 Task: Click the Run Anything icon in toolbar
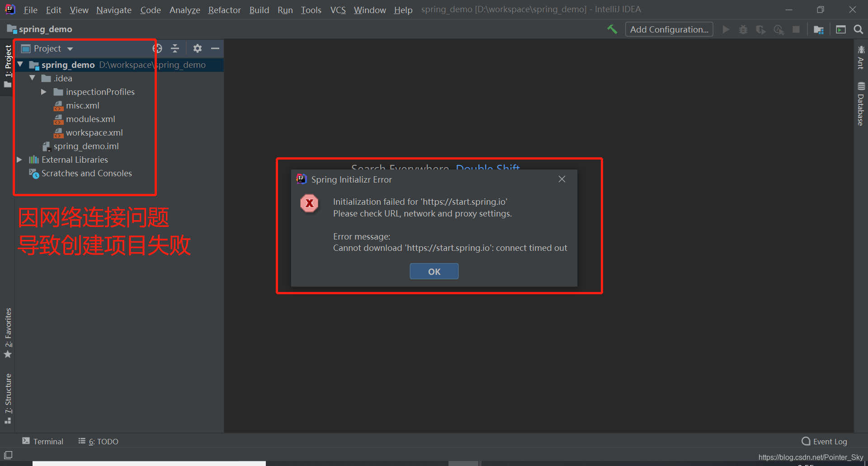841,29
